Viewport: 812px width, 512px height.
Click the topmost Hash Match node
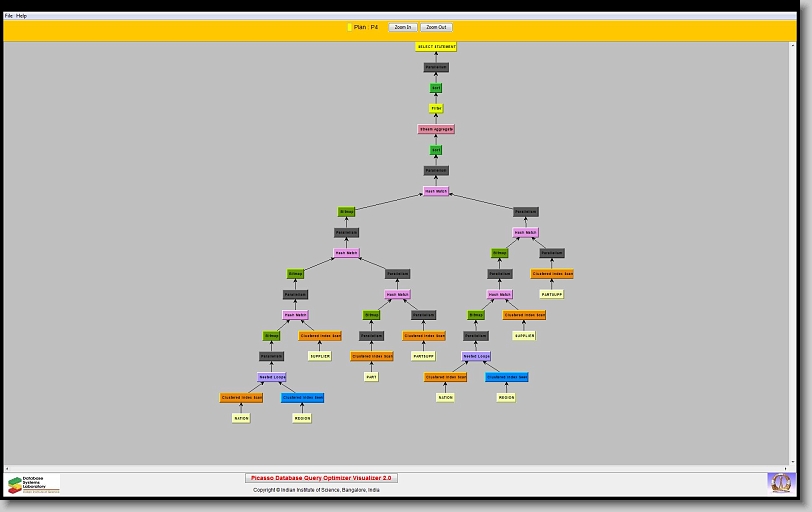pyautogui.click(x=436, y=191)
